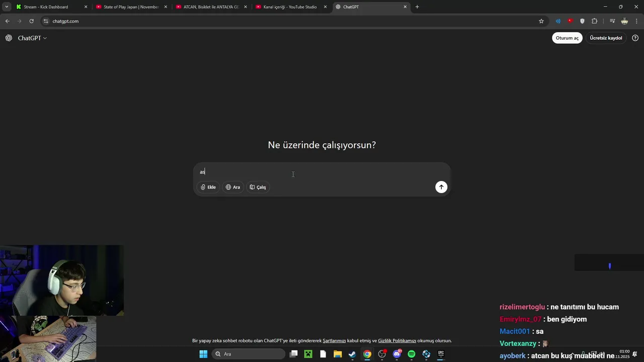Close the Stream - Kick Dashboard tab
The width and height of the screenshot is (644, 362).
[86, 7]
